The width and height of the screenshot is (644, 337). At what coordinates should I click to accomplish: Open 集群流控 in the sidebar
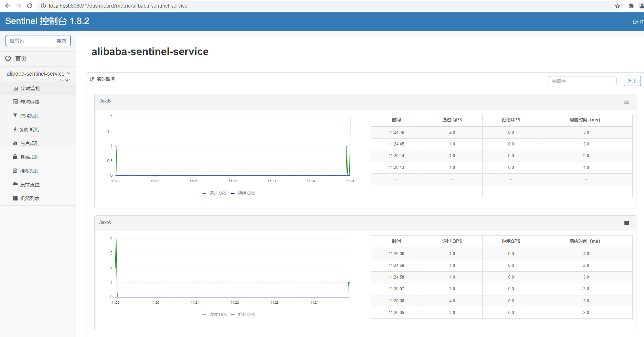click(x=30, y=185)
